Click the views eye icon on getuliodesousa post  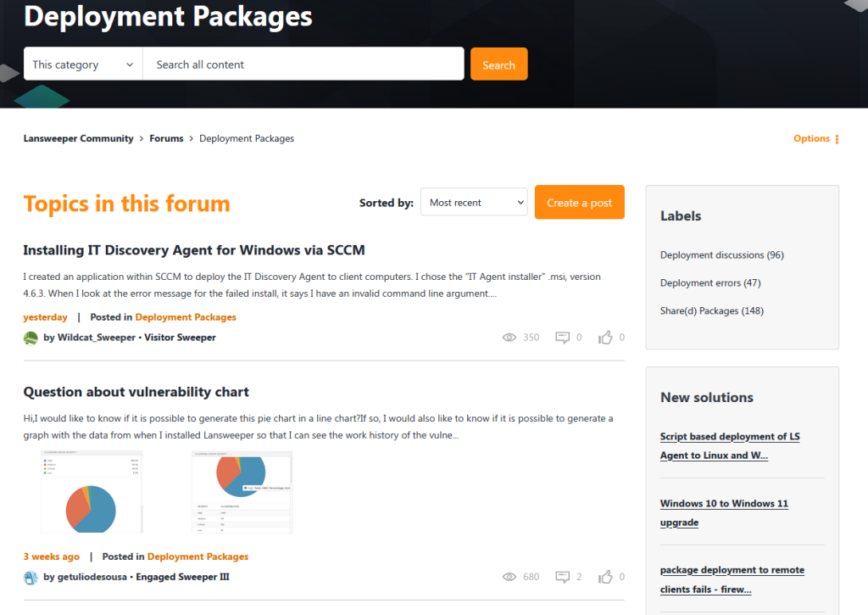509,577
